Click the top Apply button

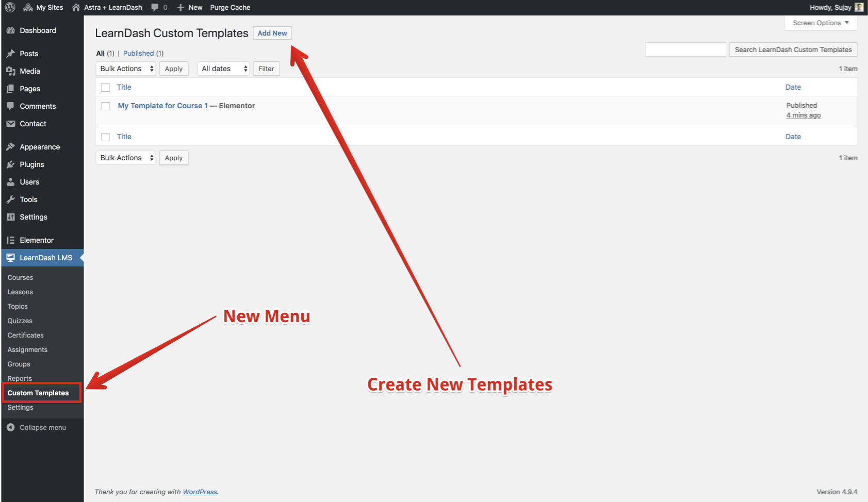tap(174, 69)
